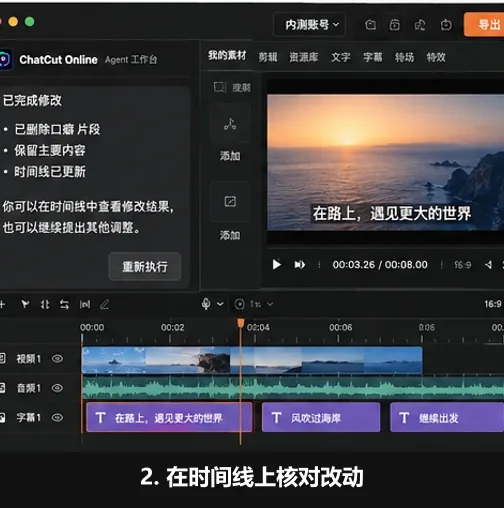Image resolution: width=504 pixels, height=508 pixels.
Task: Switch to 转场 tab
Action: 404,57
